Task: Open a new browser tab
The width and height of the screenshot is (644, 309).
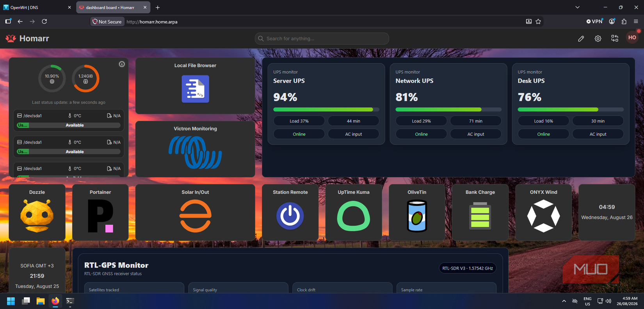Action: tap(158, 7)
